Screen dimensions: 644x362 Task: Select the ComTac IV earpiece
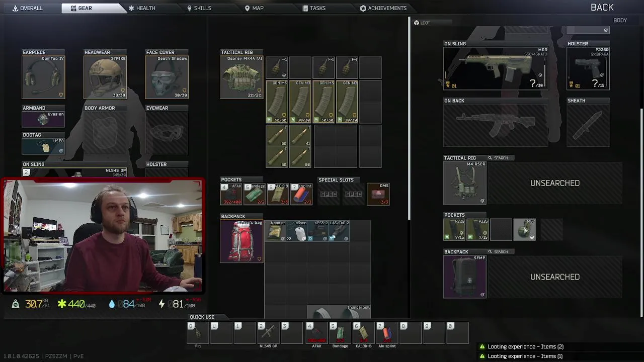tap(43, 77)
